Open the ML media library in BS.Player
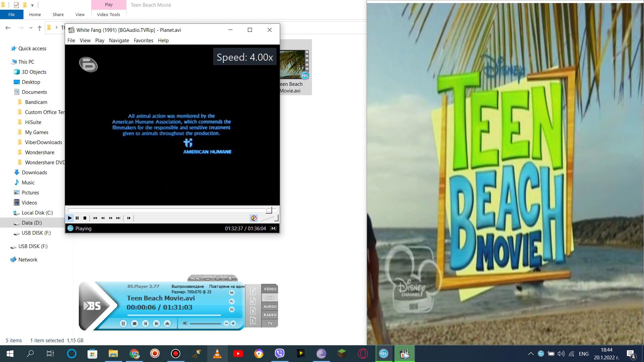Image resolution: width=644 pixels, height=362 pixels. pos(231,293)
